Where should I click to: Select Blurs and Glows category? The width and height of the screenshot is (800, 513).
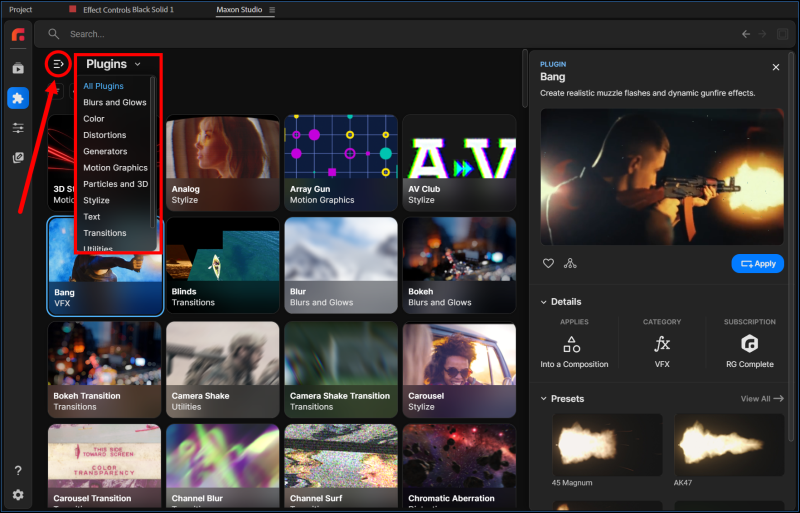(114, 102)
